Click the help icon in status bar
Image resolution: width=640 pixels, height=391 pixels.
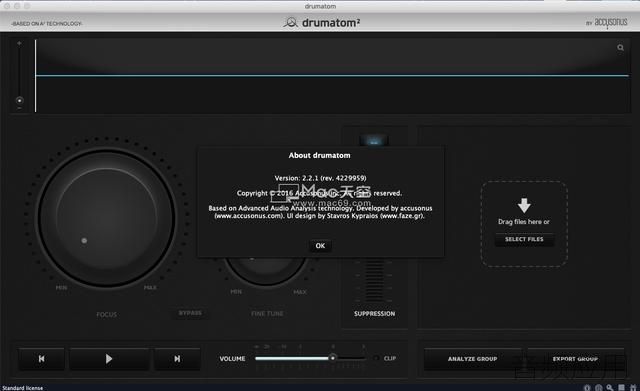tap(598, 388)
